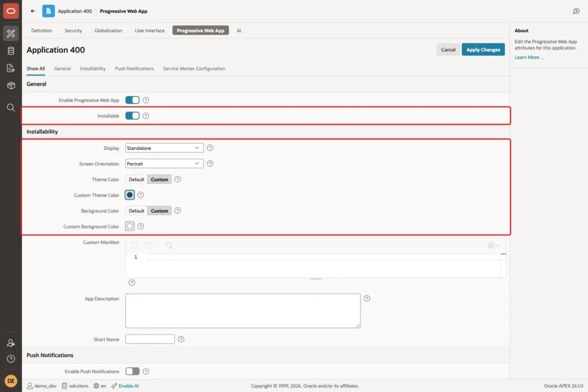Switch to the Globalization tab
This screenshot has height=392, width=588.
click(x=109, y=31)
